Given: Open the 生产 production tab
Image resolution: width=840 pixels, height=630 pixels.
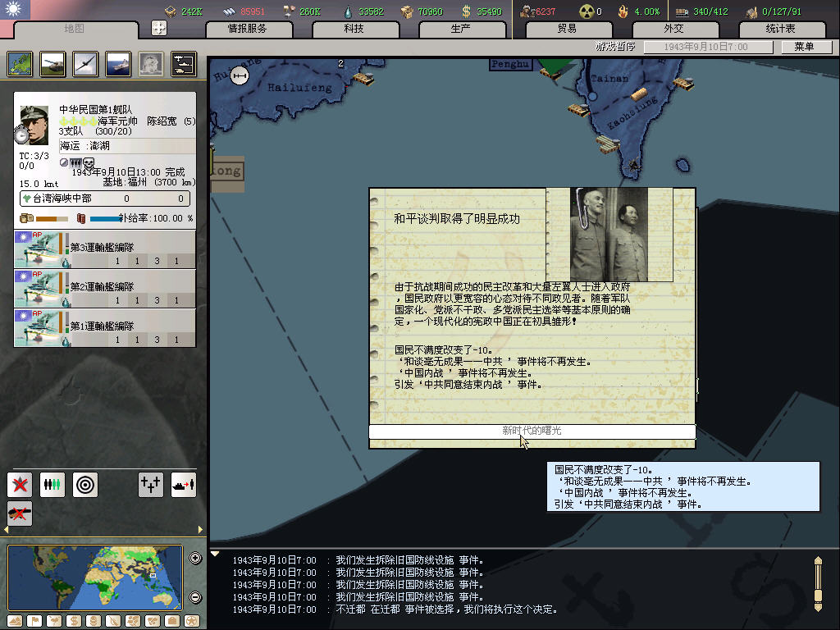Looking at the screenshot, I should coord(461,29).
